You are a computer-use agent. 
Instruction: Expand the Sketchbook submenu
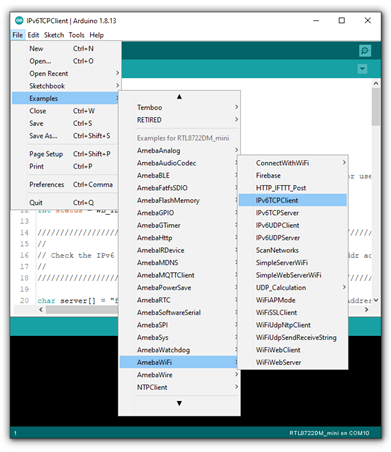tap(65, 86)
